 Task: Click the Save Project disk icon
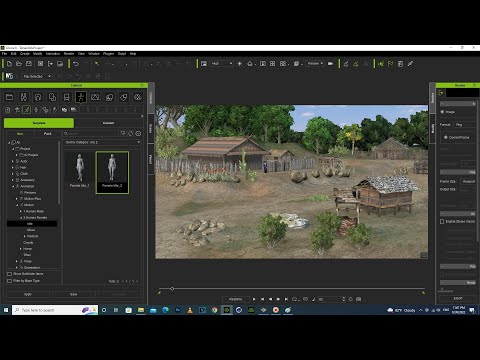click(29, 64)
